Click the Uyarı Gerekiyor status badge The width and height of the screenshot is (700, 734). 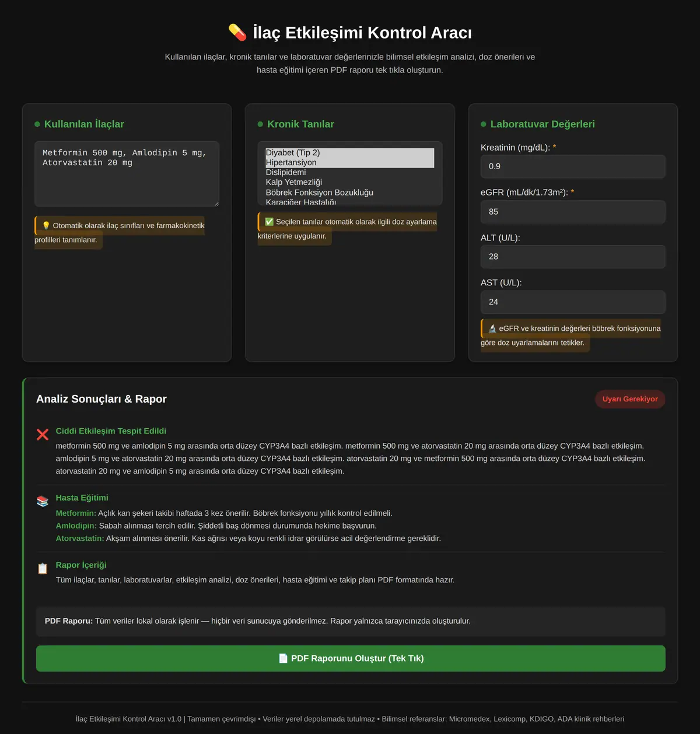click(630, 399)
